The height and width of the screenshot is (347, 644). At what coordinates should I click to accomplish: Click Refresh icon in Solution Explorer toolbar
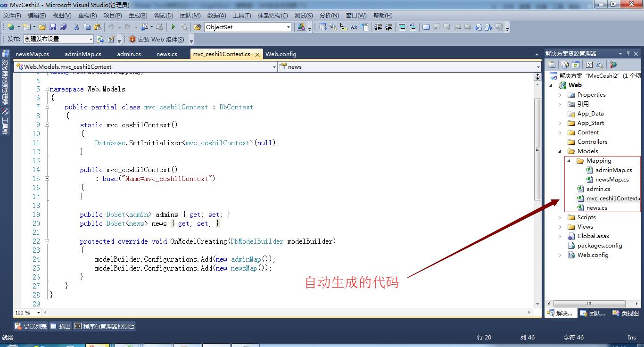point(576,65)
